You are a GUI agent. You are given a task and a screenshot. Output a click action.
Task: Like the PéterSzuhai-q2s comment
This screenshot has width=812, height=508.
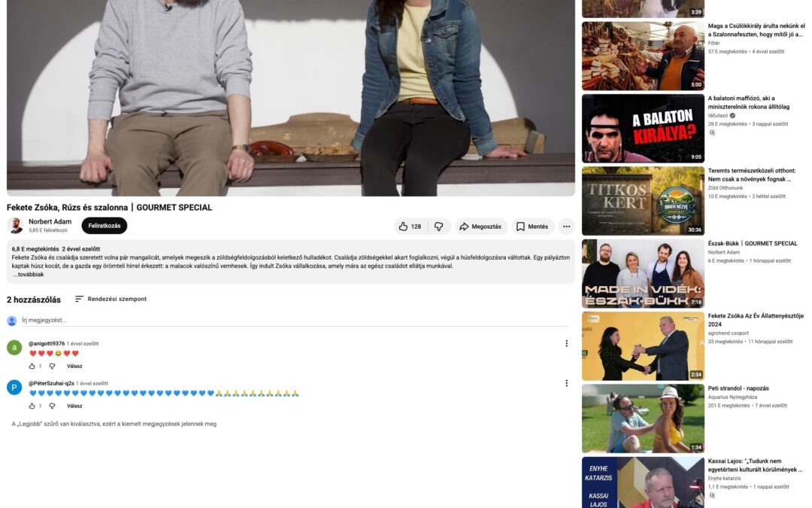(32, 406)
